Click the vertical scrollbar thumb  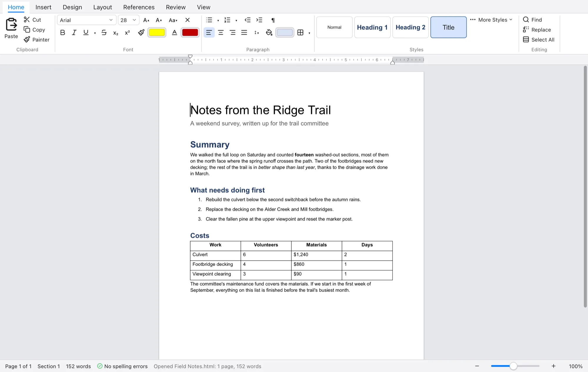coord(585,187)
